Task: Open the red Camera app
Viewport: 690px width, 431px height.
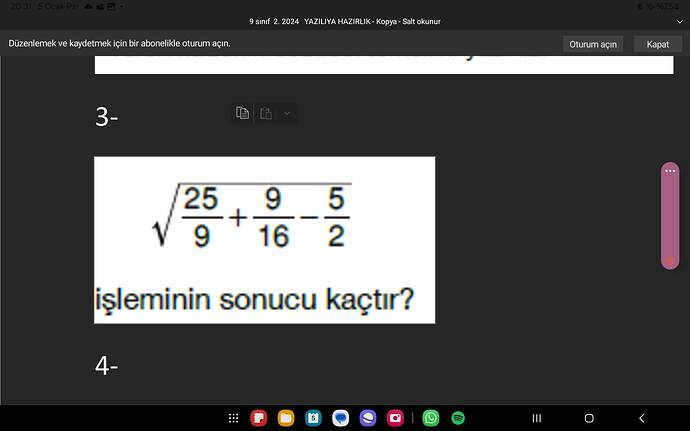Action: click(x=395, y=418)
